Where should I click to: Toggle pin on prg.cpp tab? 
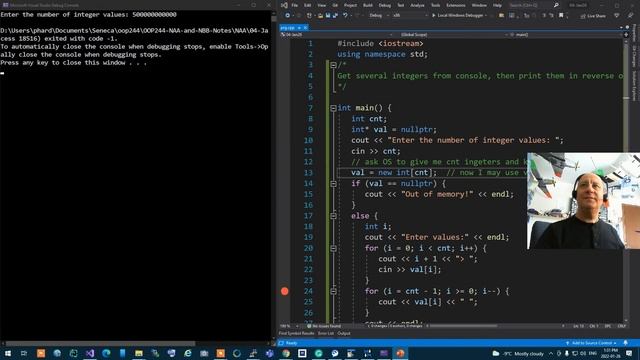pyautogui.click(x=299, y=28)
